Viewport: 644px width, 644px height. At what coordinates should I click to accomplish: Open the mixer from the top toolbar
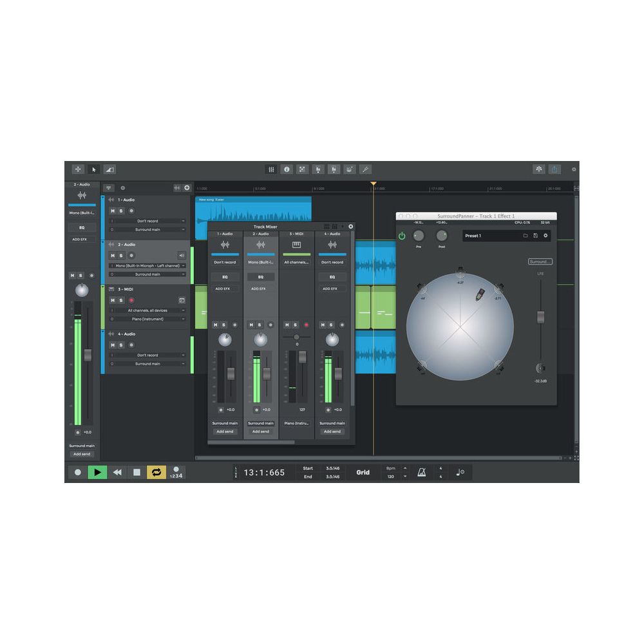271,169
